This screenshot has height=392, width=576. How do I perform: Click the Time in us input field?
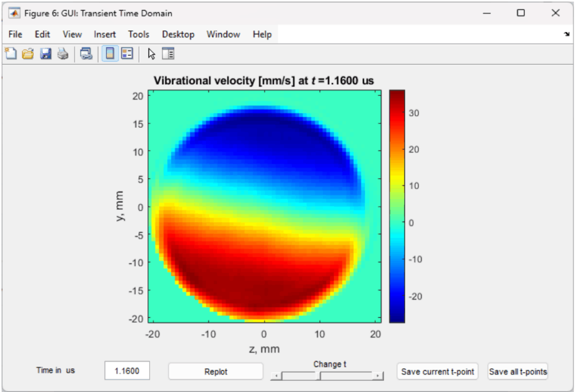(x=127, y=371)
